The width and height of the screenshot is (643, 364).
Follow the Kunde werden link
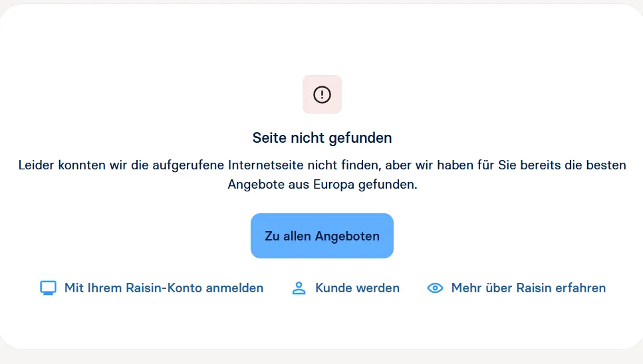[357, 288]
